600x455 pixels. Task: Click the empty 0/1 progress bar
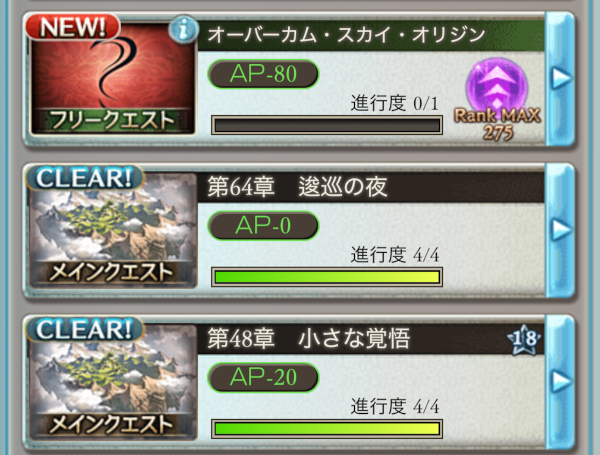point(327,125)
